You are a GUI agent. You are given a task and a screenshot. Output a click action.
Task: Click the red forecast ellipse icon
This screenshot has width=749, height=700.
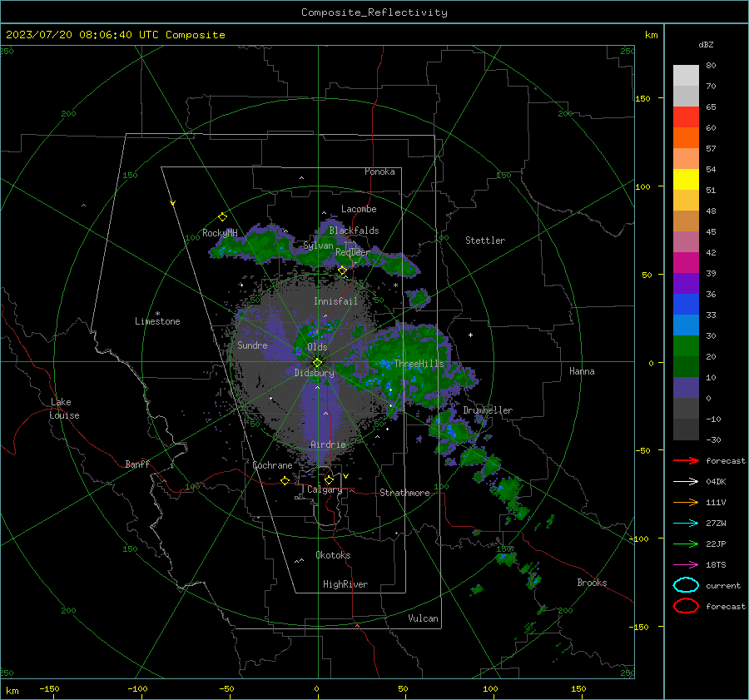click(686, 606)
